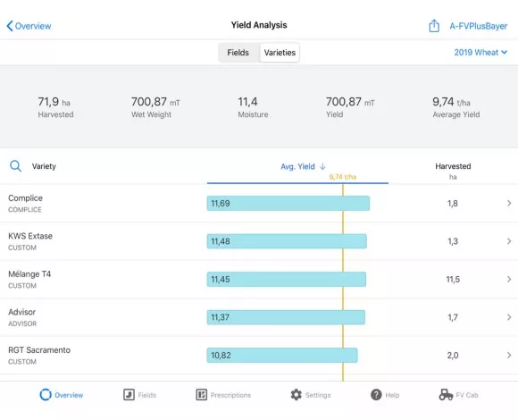
Task: Click the Help question mark icon
Action: point(376,395)
